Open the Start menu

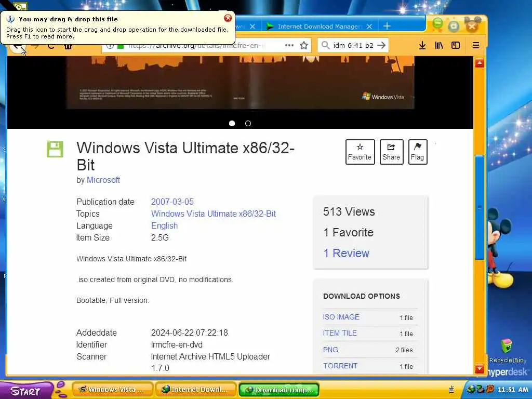point(26,391)
